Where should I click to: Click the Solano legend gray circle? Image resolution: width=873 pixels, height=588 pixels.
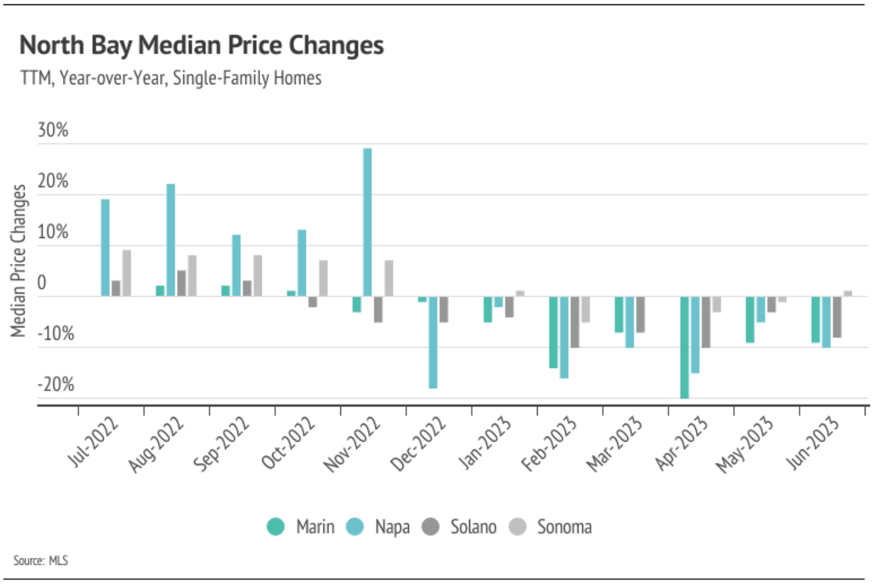point(430,526)
